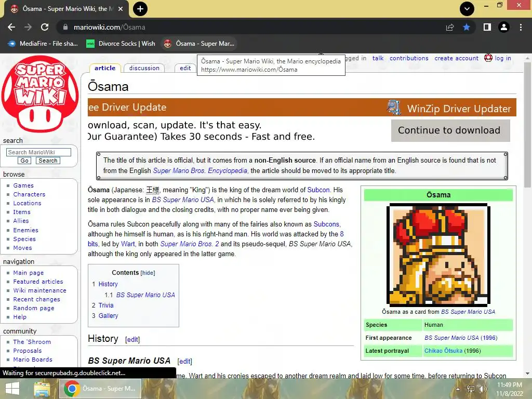Open Enemies in browse sidebar

point(26,230)
